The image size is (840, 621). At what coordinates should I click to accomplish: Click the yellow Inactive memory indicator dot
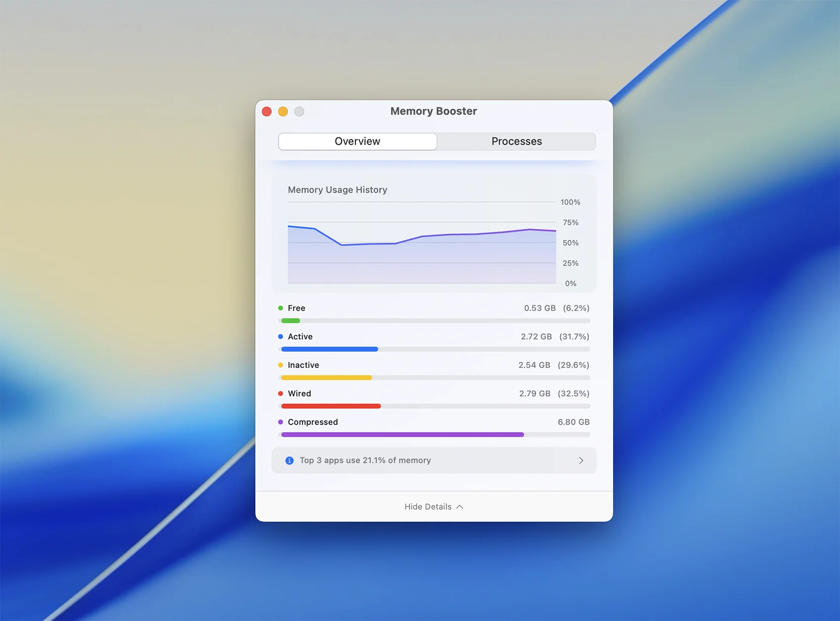[x=281, y=365]
